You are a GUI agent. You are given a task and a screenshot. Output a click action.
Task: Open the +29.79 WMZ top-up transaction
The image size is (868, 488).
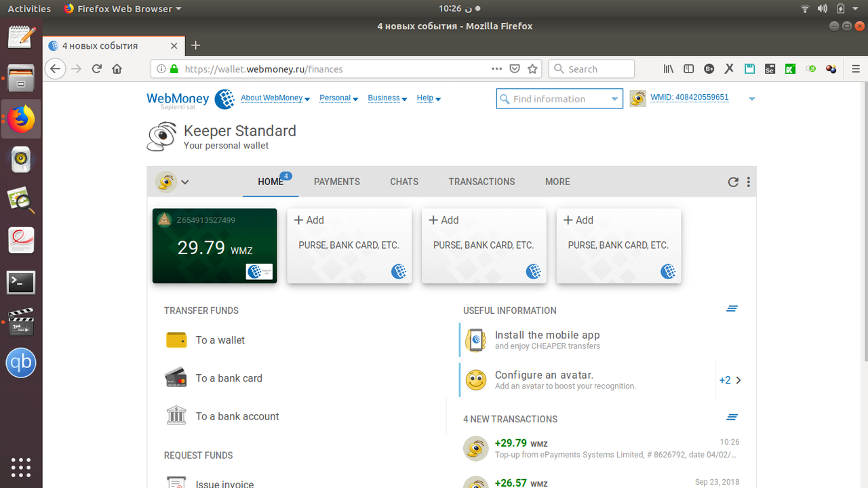[601, 448]
